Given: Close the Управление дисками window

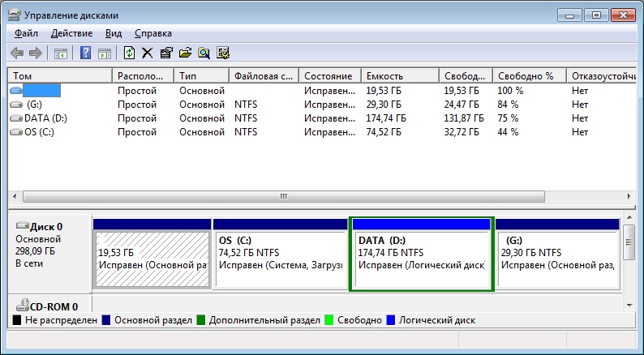Looking at the screenshot, I should coord(624,15).
